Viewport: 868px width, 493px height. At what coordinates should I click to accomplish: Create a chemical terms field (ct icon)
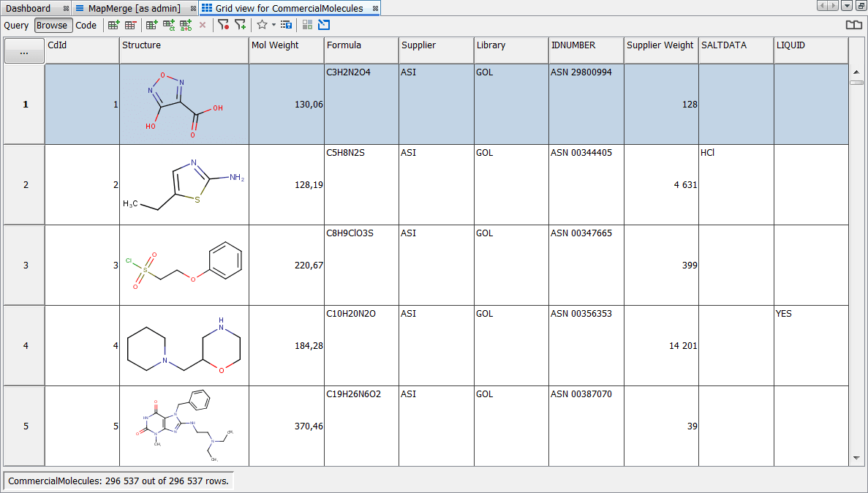[x=168, y=25]
